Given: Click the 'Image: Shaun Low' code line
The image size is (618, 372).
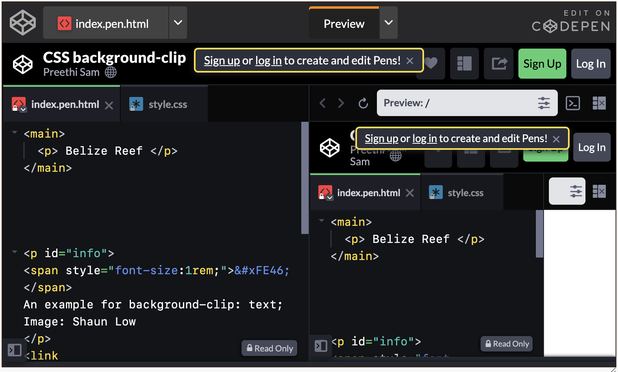Looking at the screenshot, I should pos(80,322).
